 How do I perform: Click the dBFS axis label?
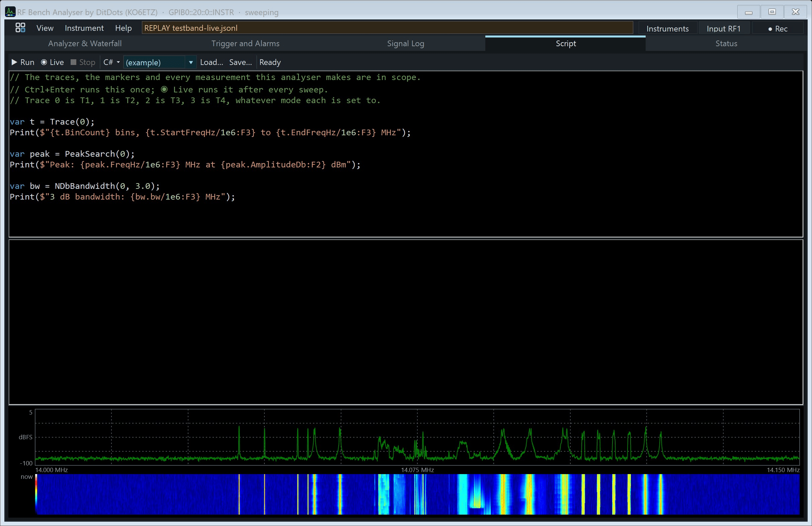(x=25, y=437)
